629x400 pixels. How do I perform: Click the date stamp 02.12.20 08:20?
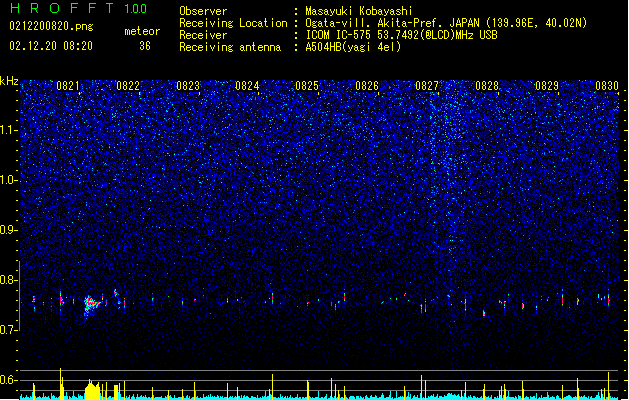(51, 46)
